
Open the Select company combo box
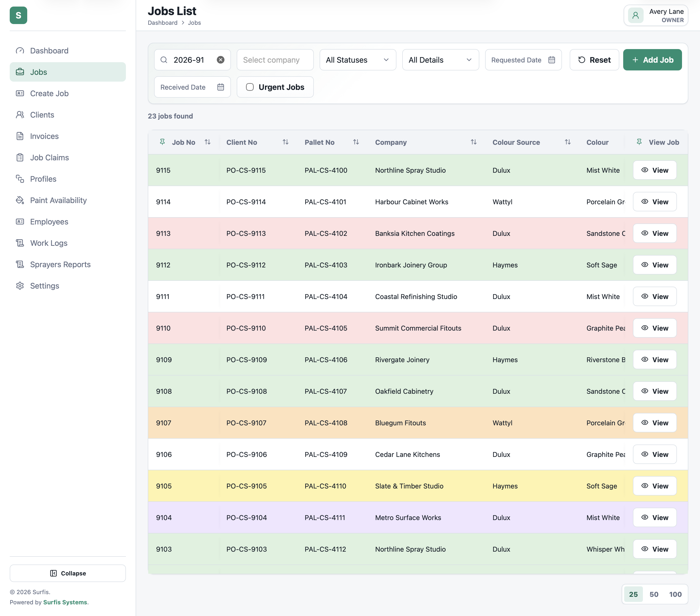[275, 60]
